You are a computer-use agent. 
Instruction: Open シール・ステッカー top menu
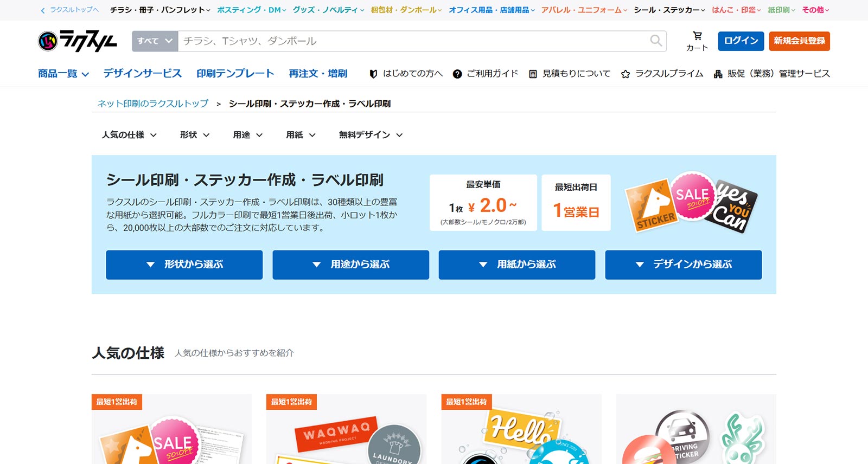coord(669,10)
